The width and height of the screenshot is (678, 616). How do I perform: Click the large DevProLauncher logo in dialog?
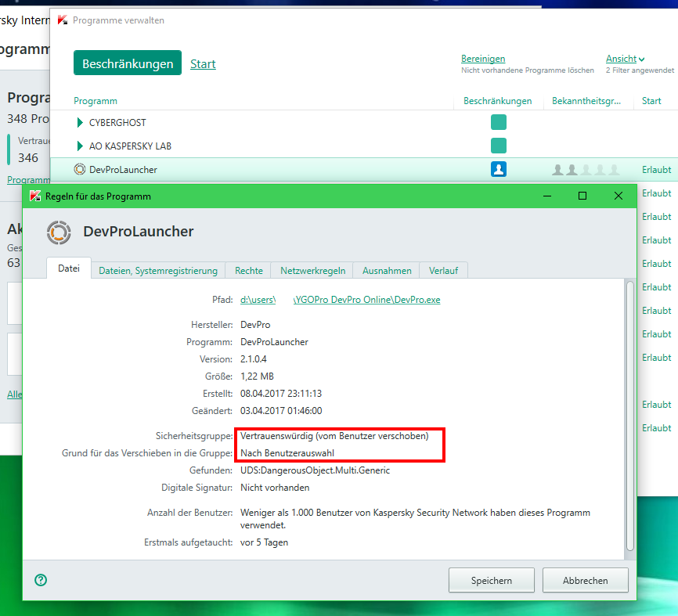[59, 232]
